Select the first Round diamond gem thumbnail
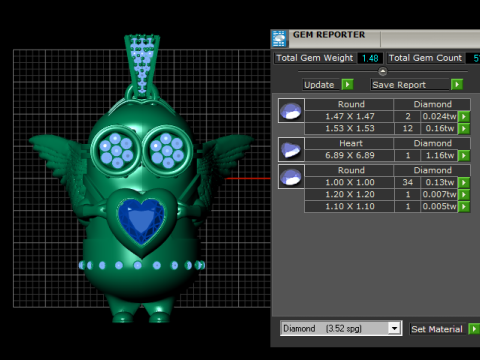The image size is (480, 360). (291, 111)
